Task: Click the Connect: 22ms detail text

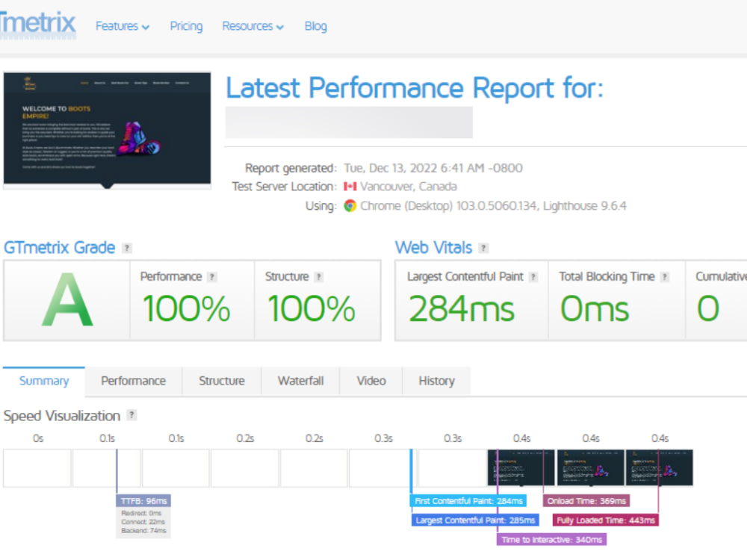Action: [x=143, y=522]
